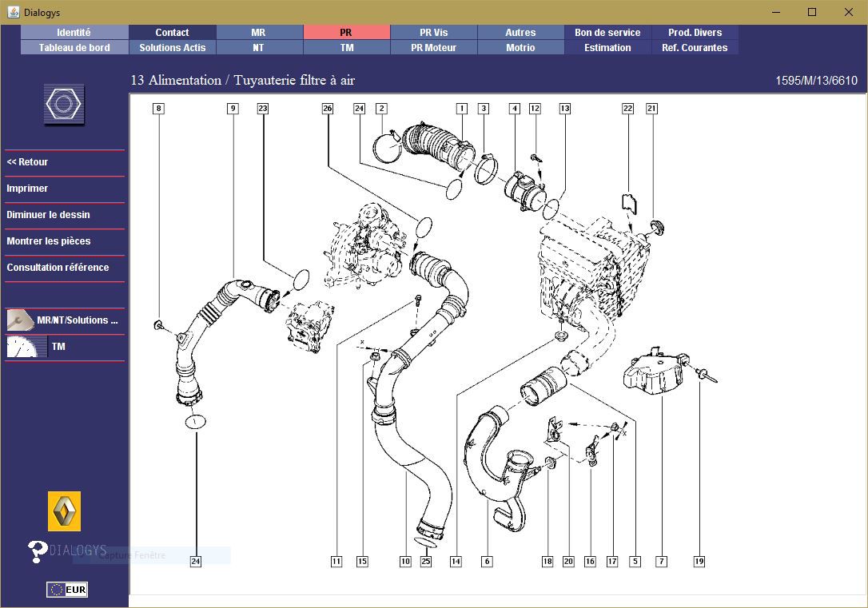
Task: Open the Dialogys help question mark
Action: [38, 551]
